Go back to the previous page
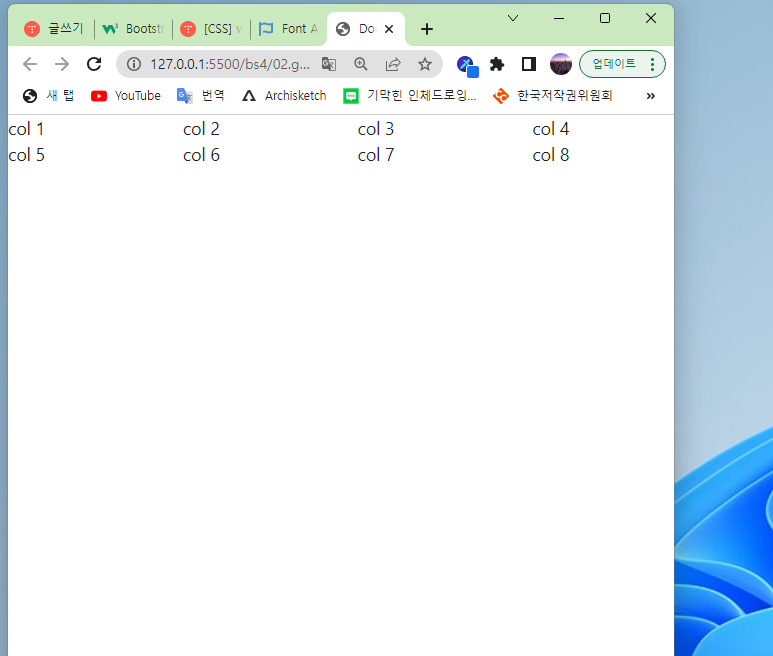Image resolution: width=773 pixels, height=656 pixels. coord(30,64)
